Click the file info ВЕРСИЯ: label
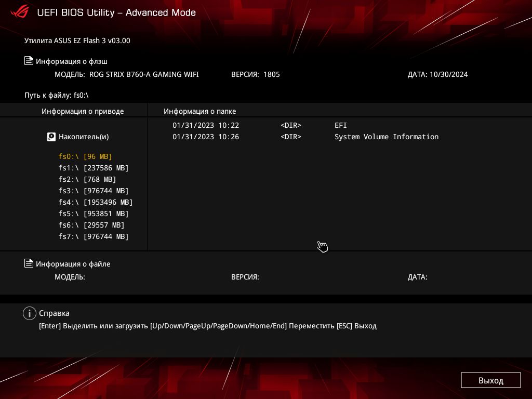532x399 pixels. point(245,277)
